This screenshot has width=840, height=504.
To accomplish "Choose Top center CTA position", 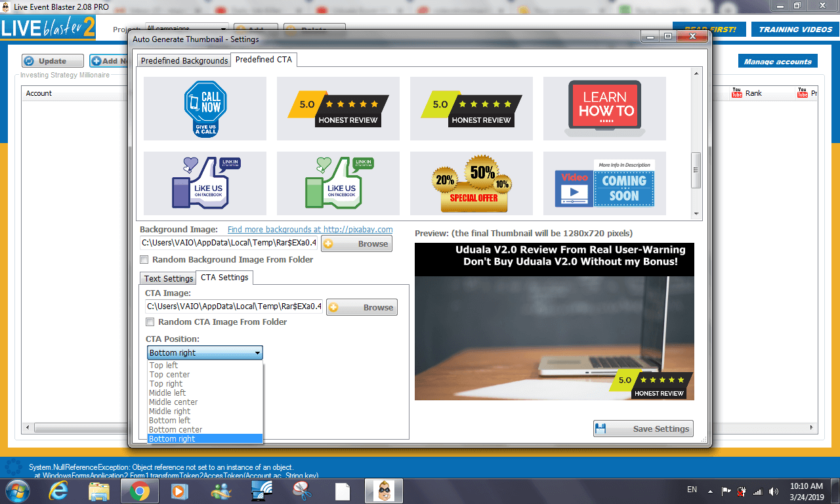I will point(205,375).
